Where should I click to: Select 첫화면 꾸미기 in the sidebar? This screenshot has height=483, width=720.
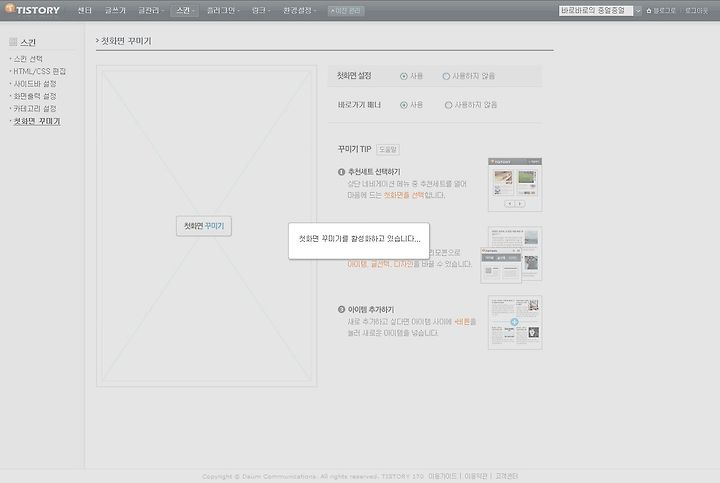[x=37, y=121]
